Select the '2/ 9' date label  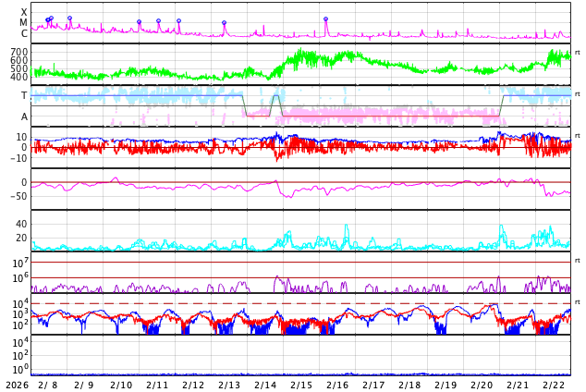click(84, 386)
